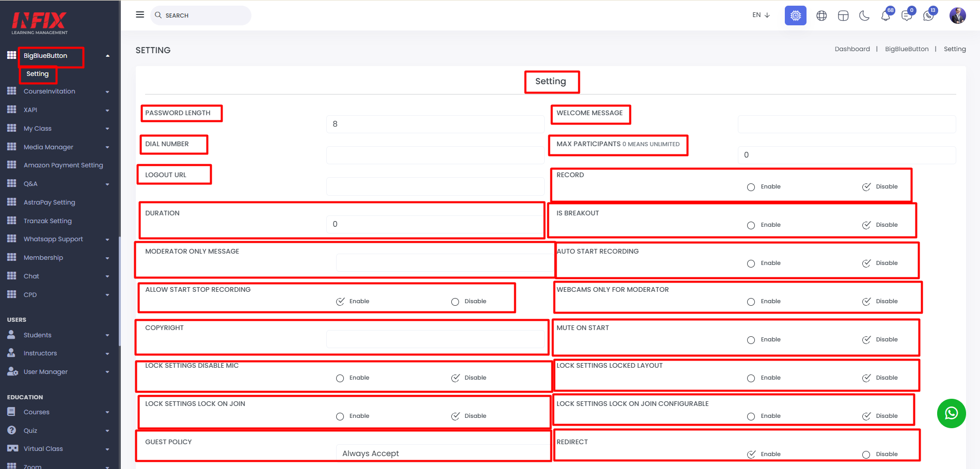Open Setting submenu under BigBlueButton
Image resolution: width=980 pixels, height=469 pixels.
[38, 74]
